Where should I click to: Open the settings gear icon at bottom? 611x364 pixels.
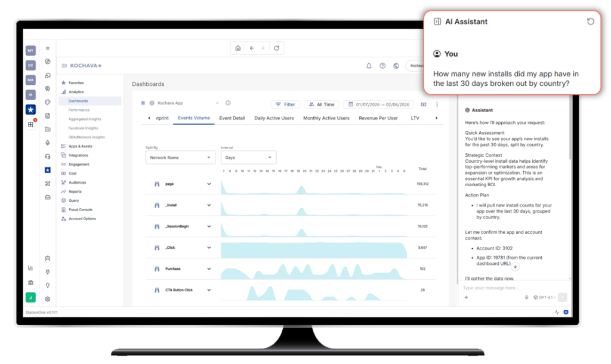[x=48, y=299]
